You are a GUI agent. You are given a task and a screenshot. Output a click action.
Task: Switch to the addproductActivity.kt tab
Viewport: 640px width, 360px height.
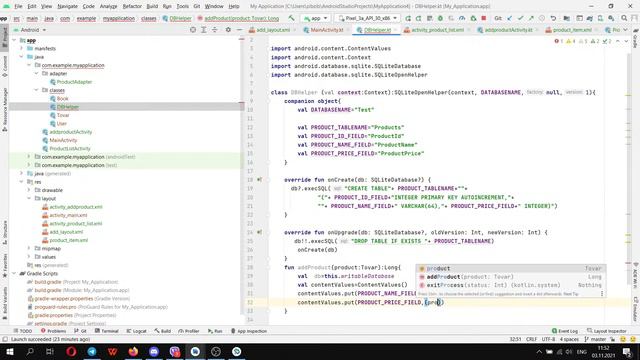click(x=507, y=30)
